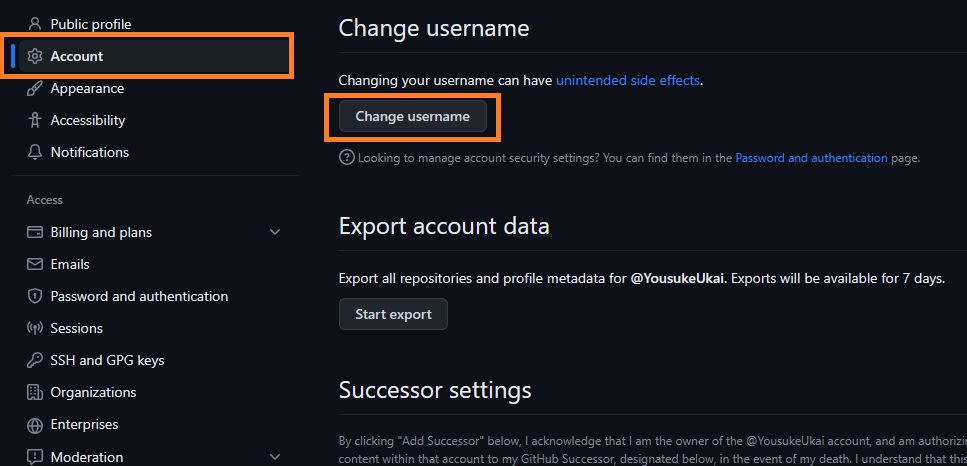The height and width of the screenshot is (466, 967).
Task: Click the paintbrush icon for Appearance
Action: coord(35,88)
